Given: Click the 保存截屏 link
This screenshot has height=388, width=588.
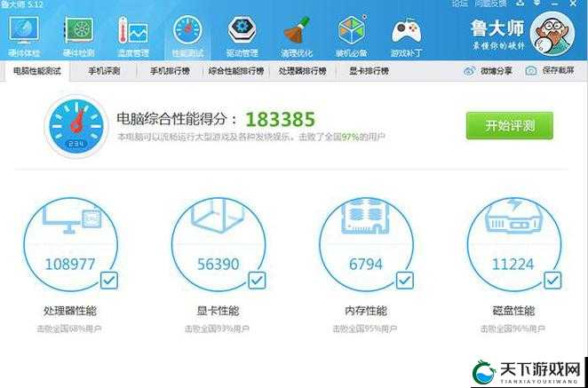Looking at the screenshot, I should click(558, 70).
